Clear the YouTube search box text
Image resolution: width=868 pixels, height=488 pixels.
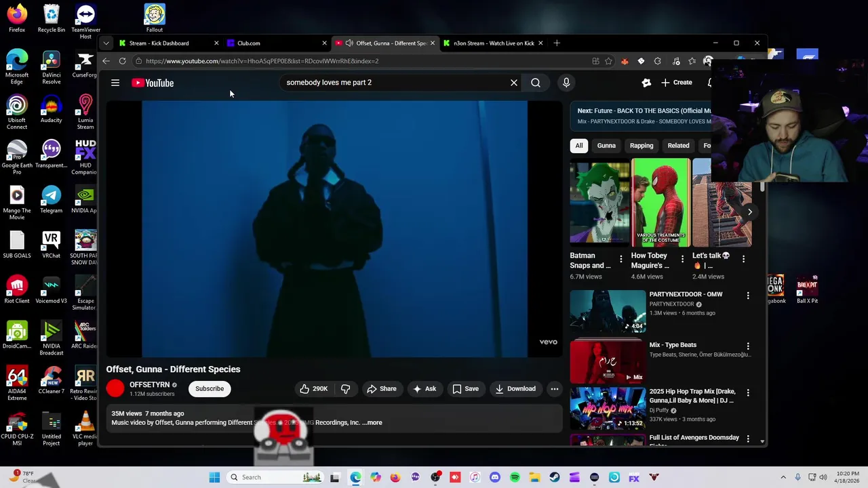click(x=513, y=83)
